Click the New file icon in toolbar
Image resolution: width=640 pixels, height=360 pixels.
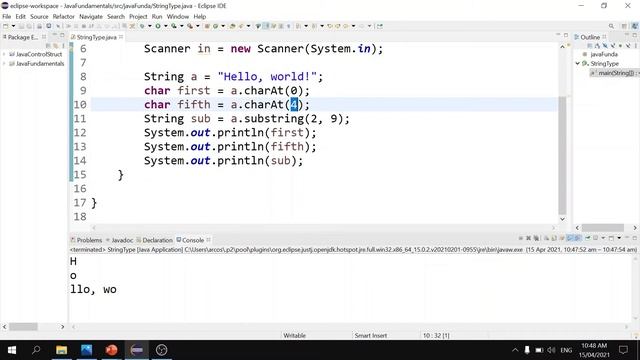pos(6,26)
